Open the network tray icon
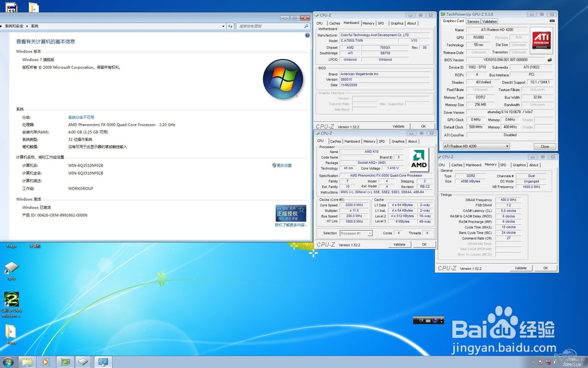Viewport: 588px width, 368px height. coord(548,362)
